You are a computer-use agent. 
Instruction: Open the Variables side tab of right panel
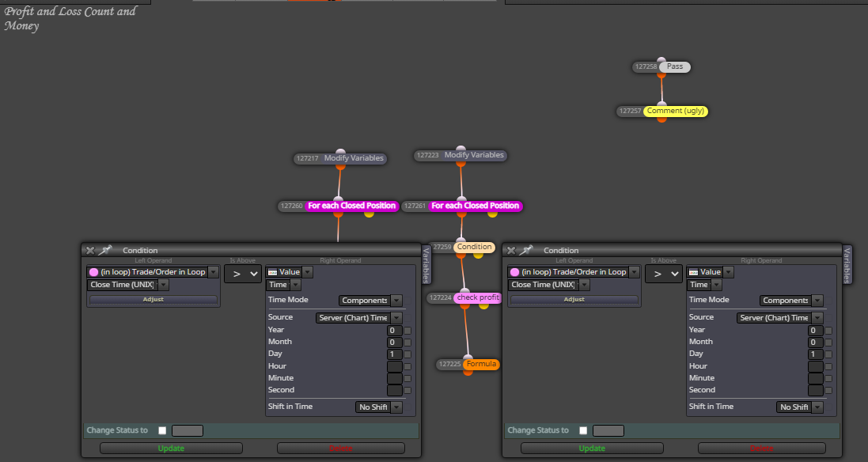click(x=847, y=264)
